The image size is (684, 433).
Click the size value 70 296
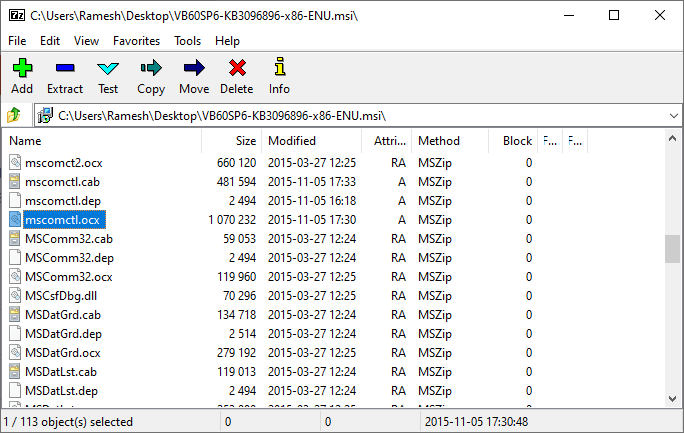(239, 296)
